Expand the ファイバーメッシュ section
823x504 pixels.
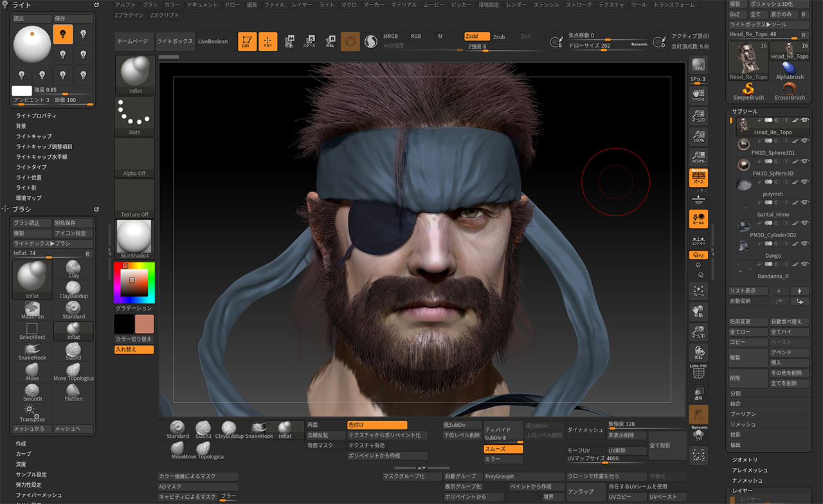click(x=39, y=495)
